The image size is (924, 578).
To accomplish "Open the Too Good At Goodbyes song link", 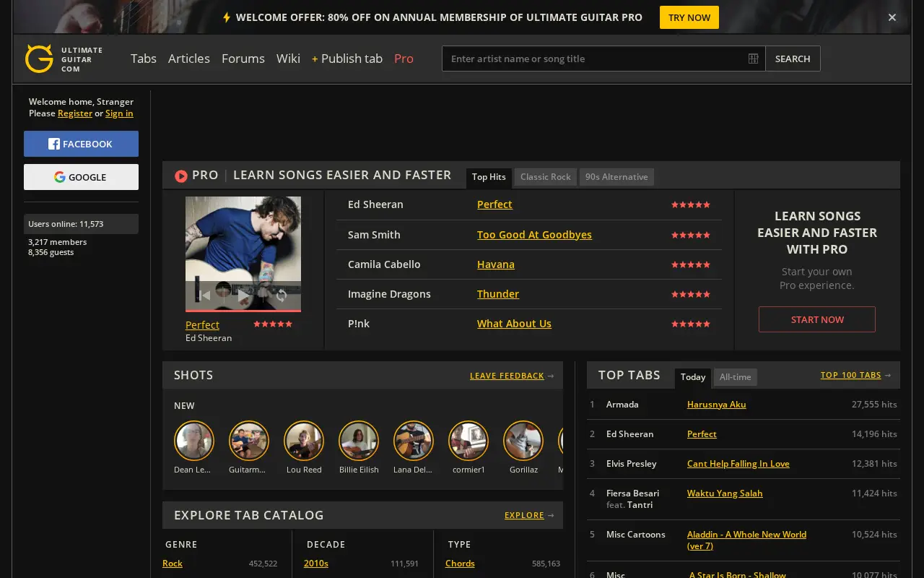I will [534, 235].
